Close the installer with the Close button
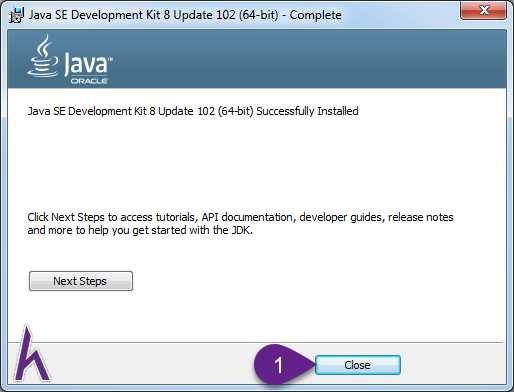Screen dimensions: 514x392 (358, 365)
